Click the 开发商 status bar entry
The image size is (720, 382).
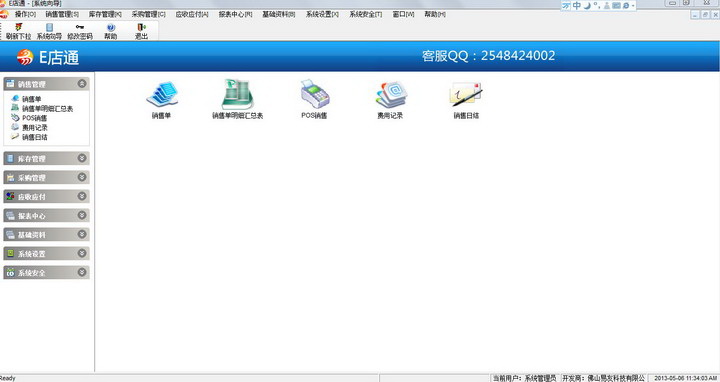(x=604, y=378)
